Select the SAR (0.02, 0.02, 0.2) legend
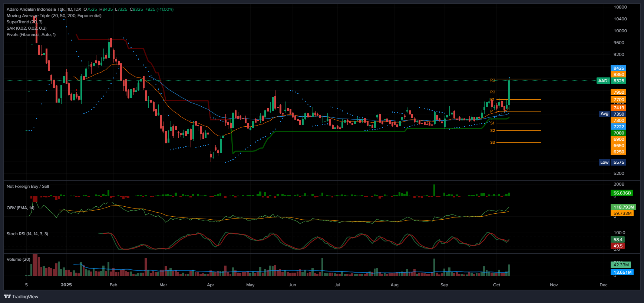The height and width of the screenshot is (303, 644). (x=26, y=28)
